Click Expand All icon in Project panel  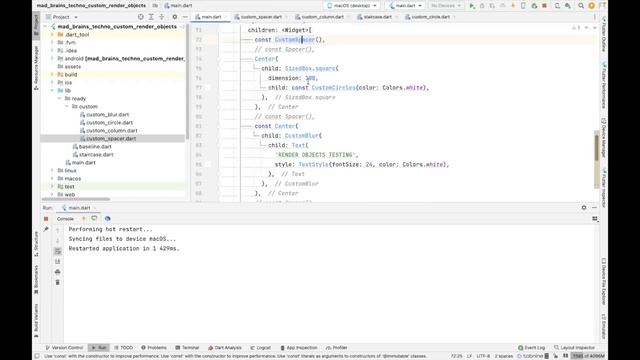coord(151,17)
